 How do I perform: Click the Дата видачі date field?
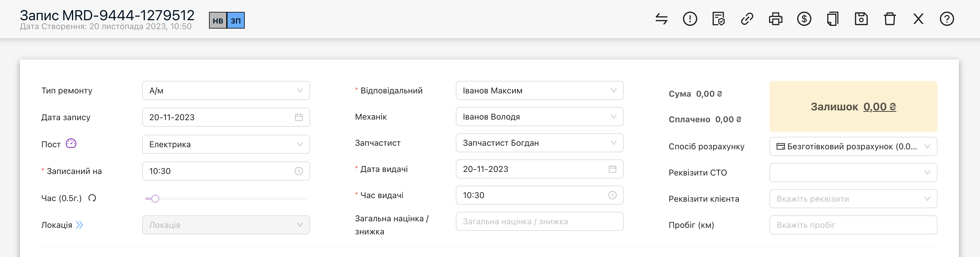point(539,169)
